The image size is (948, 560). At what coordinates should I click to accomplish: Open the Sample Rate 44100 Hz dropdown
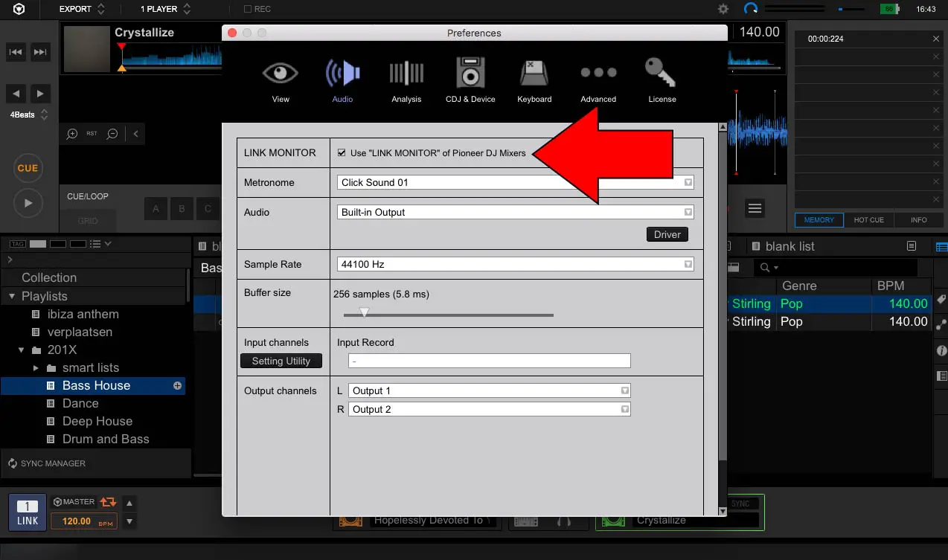[x=515, y=264]
